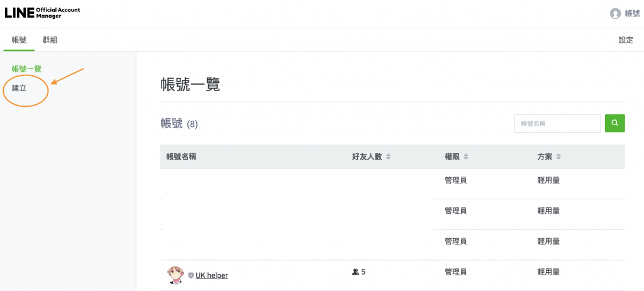
Task: Click the shield badge beside UK helper
Action: tap(191, 275)
